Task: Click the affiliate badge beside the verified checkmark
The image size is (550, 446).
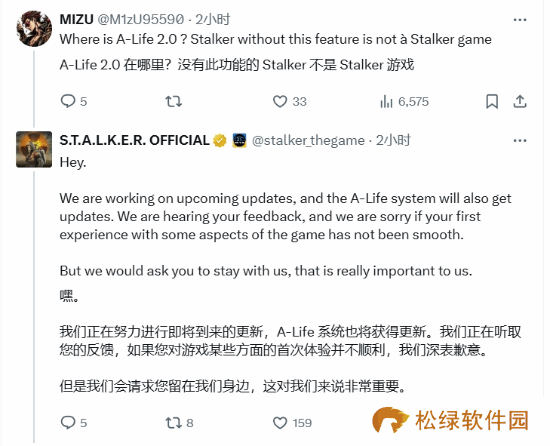Action: pos(239,141)
